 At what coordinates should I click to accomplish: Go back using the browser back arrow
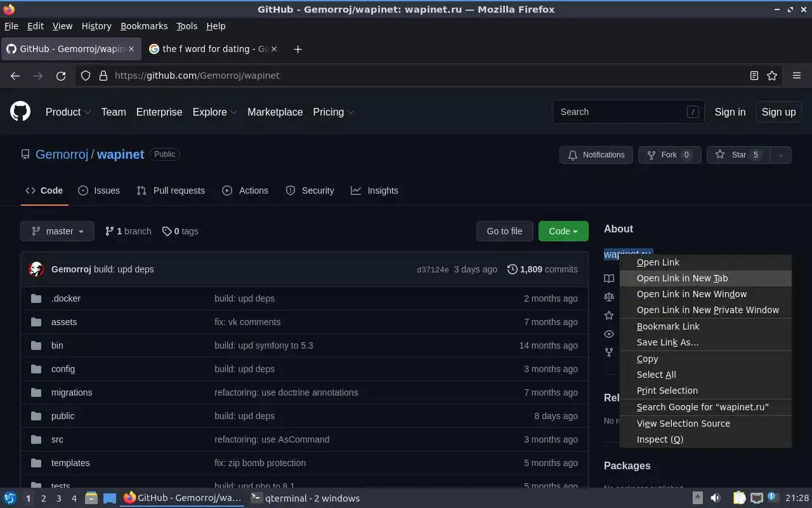click(15, 76)
